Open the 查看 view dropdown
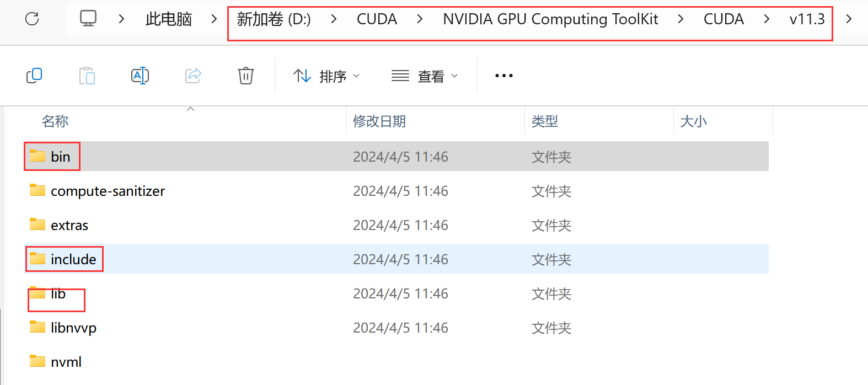The width and height of the screenshot is (868, 385). pos(425,76)
